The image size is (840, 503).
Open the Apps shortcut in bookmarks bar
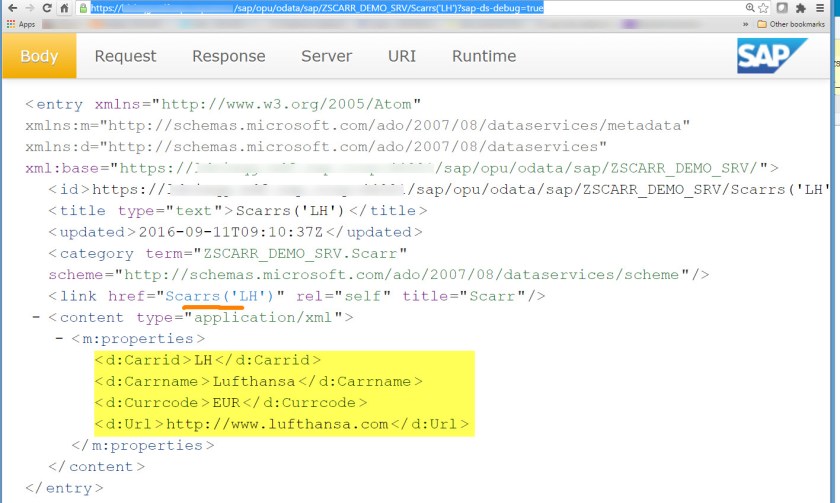(21, 24)
